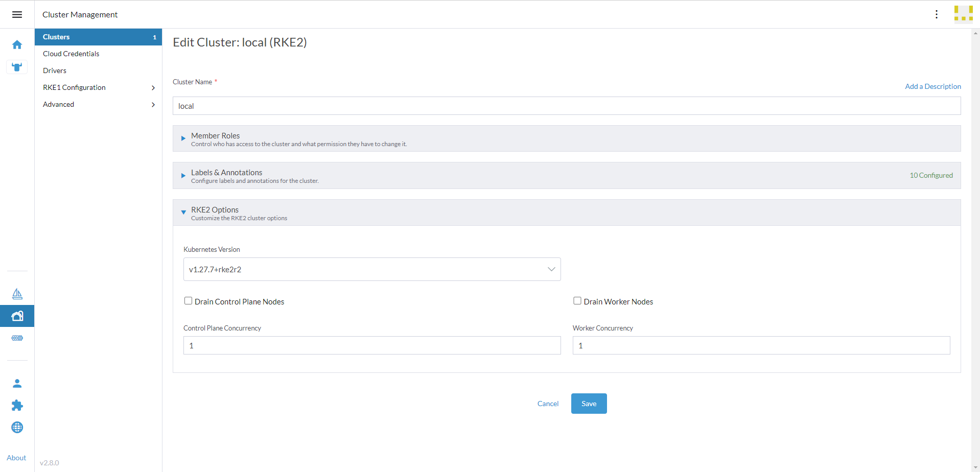Select the Cluster Management house icon
Viewport: 980px width, 472px height.
(17, 316)
